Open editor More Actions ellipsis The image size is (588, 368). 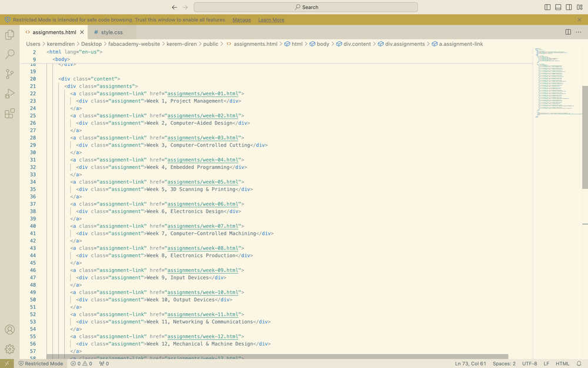point(579,32)
